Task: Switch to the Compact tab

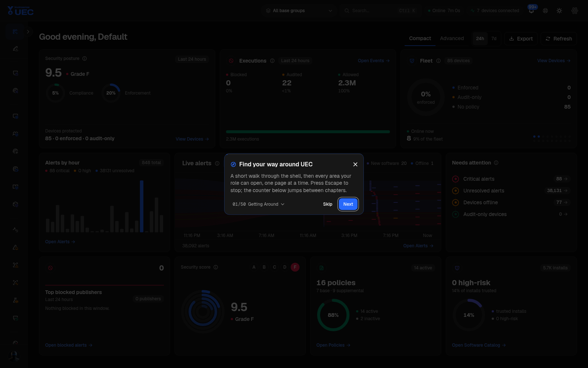Action: (x=420, y=39)
